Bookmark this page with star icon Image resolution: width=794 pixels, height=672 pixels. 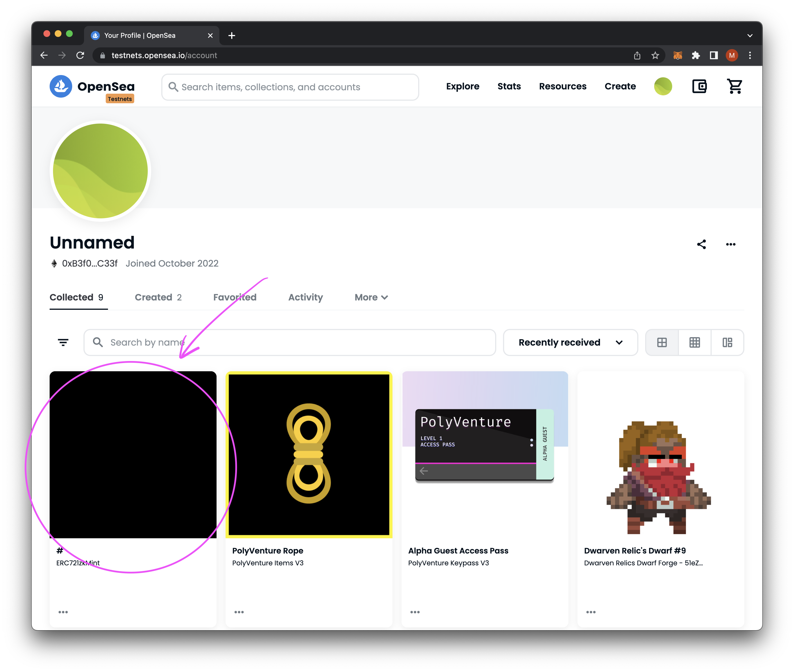[655, 56]
